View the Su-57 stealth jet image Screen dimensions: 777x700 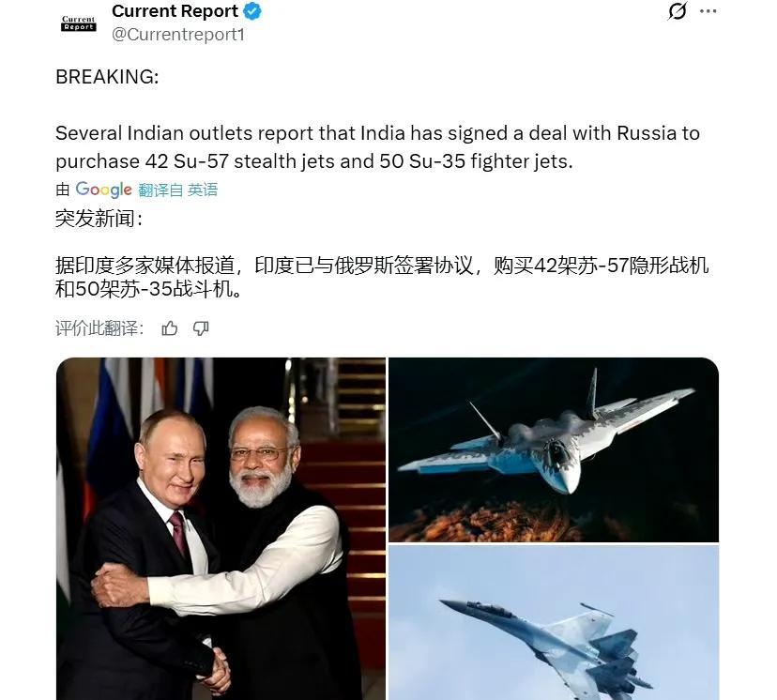pos(554,449)
